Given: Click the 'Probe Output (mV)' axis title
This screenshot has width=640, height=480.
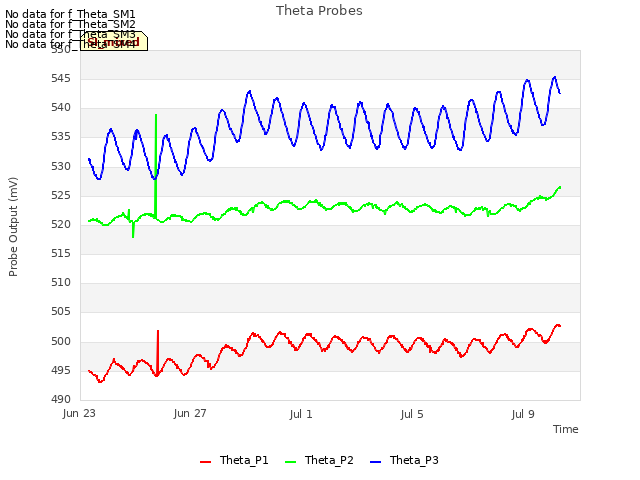Looking at the screenshot, I should 13,227.
